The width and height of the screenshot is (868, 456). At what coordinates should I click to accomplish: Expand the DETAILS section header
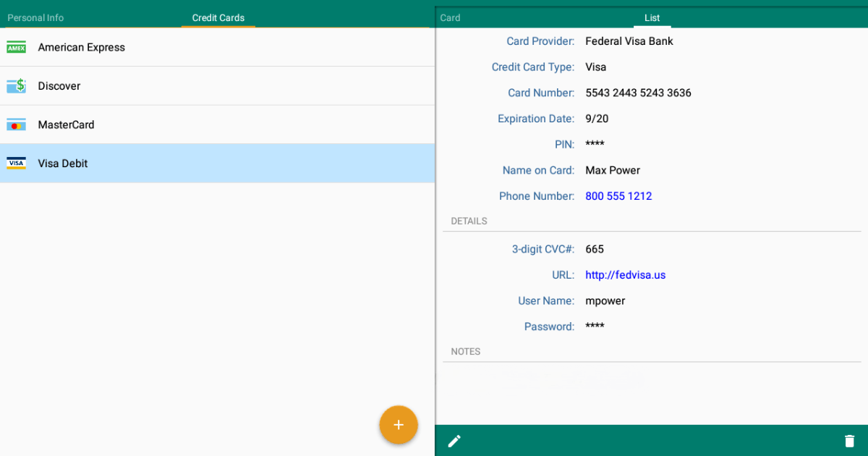tap(469, 221)
